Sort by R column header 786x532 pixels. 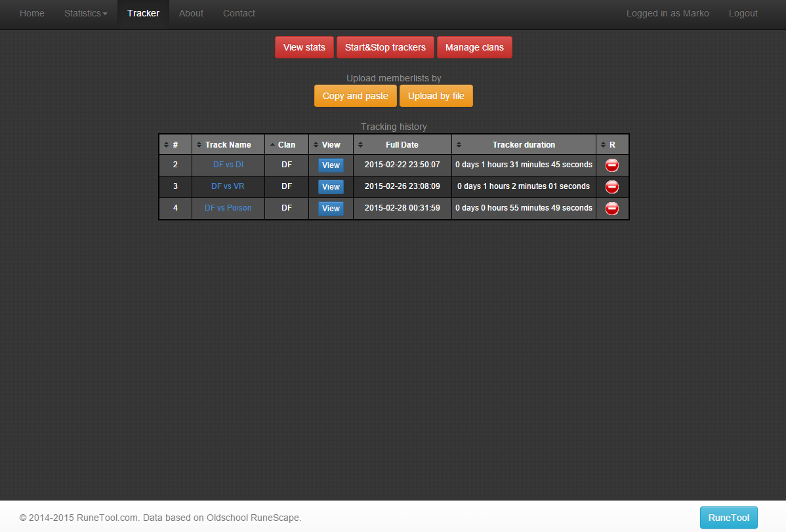click(x=612, y=144)
